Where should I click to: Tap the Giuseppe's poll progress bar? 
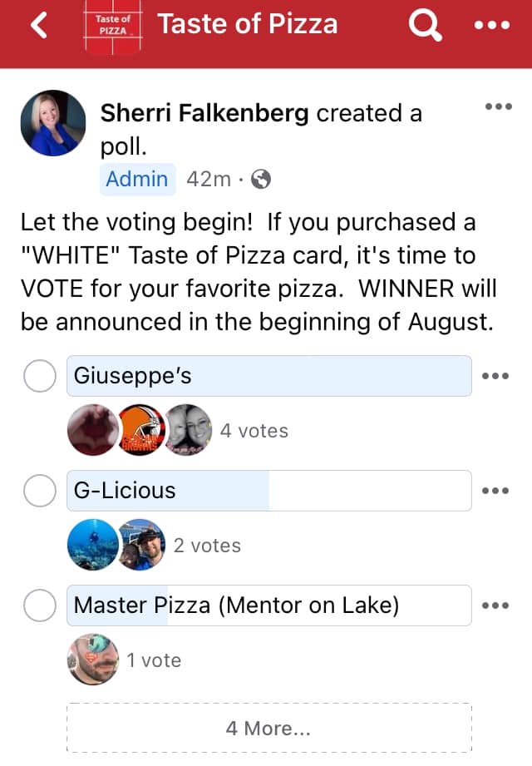[268, 376]
